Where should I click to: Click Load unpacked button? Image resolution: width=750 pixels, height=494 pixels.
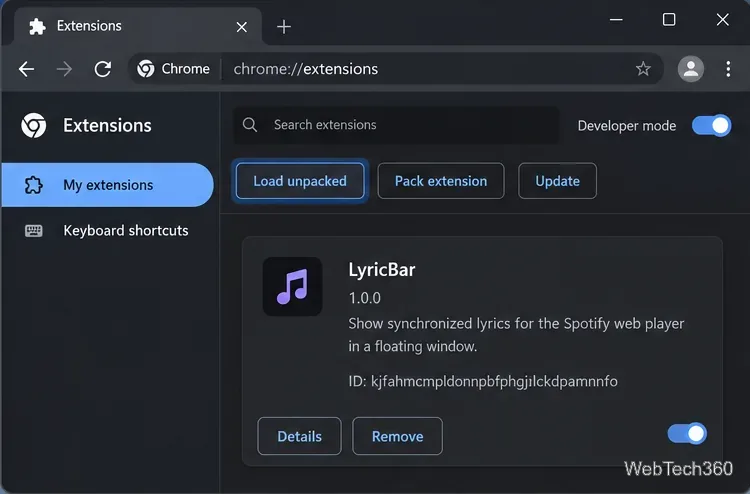tap(300, 181)
